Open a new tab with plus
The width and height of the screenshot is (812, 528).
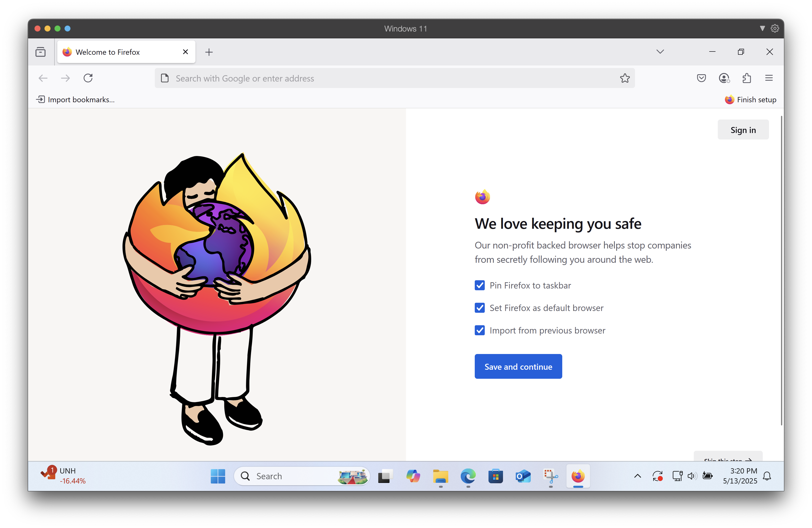point(209,52)
